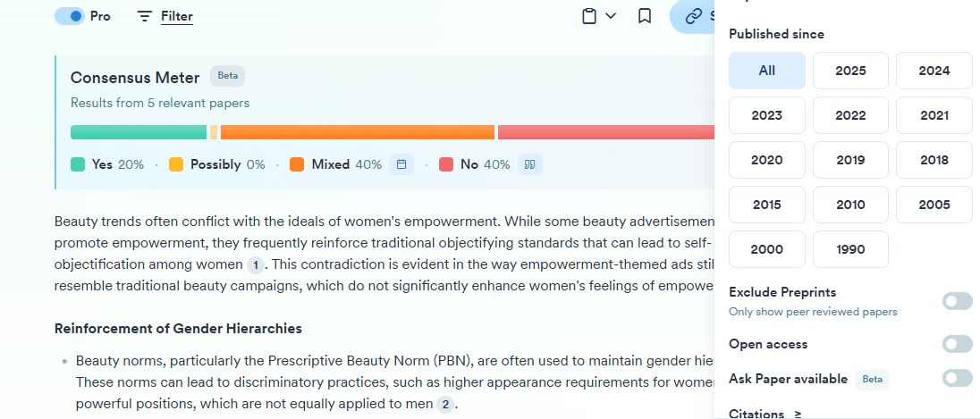This screenshot has width=980, height=419.
Task: Filter papers published since 1990
Action: click(850, 249)
